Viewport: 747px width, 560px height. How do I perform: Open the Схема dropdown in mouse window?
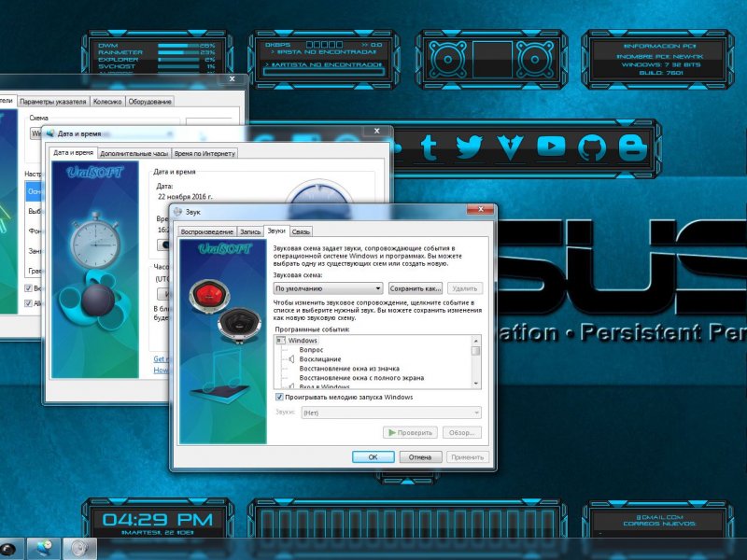tap(36, 133)
